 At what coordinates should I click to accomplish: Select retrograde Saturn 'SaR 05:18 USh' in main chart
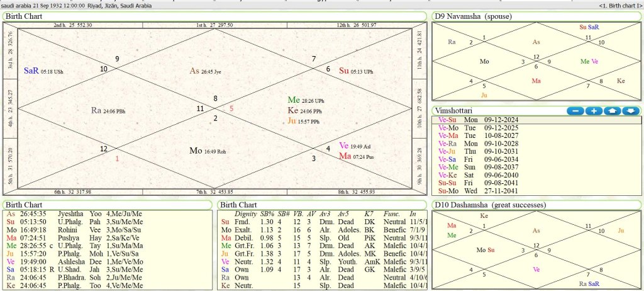(x=43, y=71)
